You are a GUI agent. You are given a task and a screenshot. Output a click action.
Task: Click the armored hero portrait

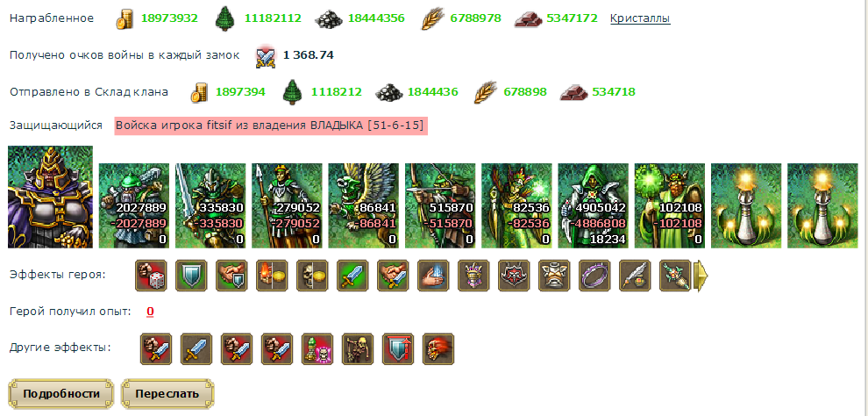coord(50,197)
